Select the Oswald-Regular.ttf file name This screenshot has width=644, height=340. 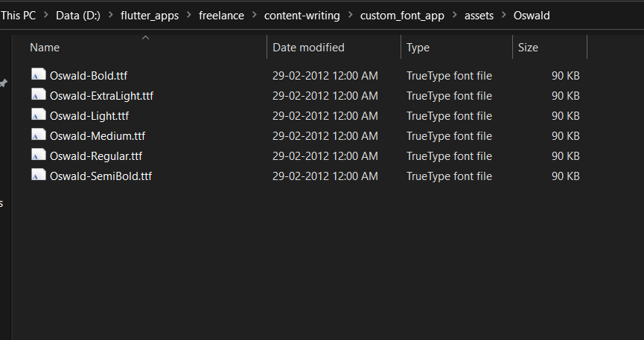tap(96, 156)
